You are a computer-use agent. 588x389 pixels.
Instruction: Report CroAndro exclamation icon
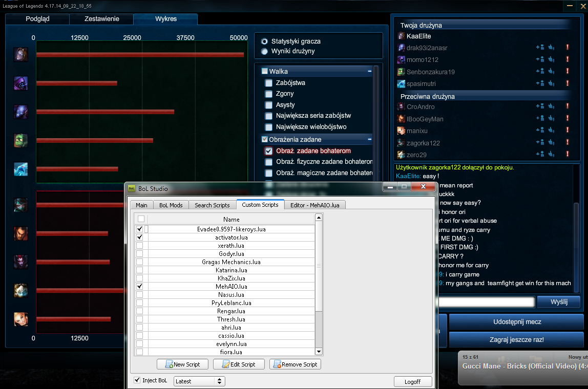coord(568,106)
